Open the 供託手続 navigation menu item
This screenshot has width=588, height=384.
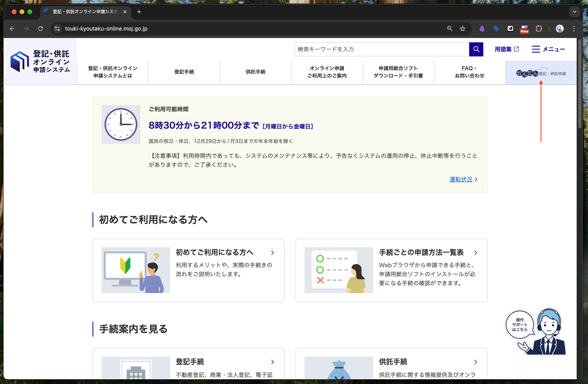click(x=255, y=72)
